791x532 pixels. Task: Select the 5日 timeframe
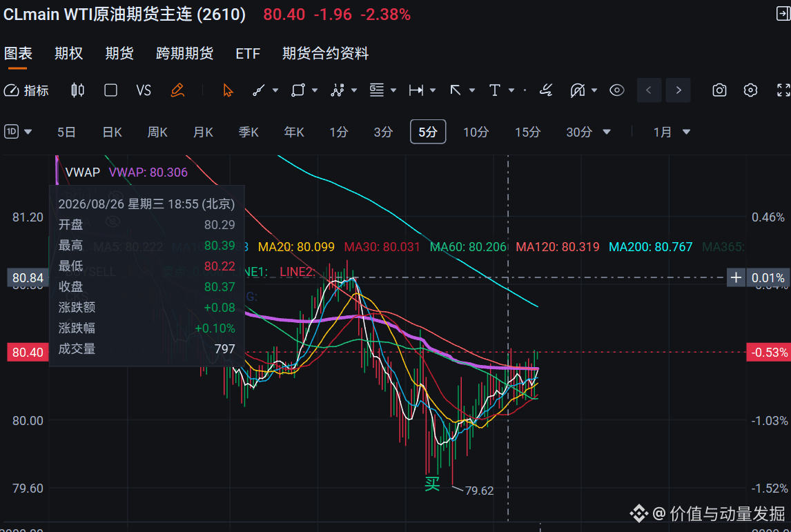tap(66, 132)
